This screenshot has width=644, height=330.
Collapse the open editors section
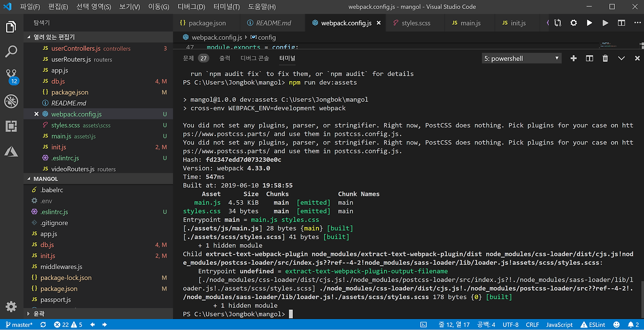(x=98, y=37)
